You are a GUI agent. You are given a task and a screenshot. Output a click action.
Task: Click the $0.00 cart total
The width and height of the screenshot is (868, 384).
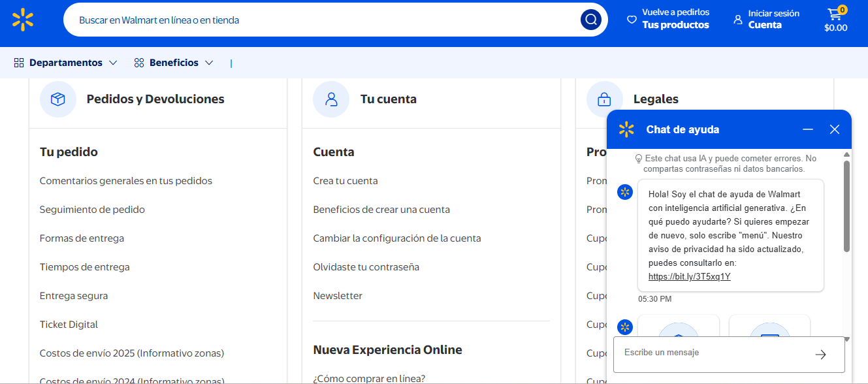pos(836,28)
